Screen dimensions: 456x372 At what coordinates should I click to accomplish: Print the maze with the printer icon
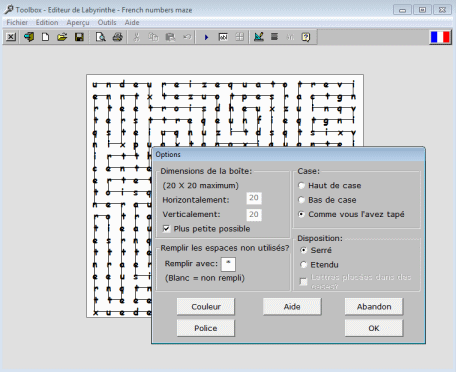(x=117, y=37)
